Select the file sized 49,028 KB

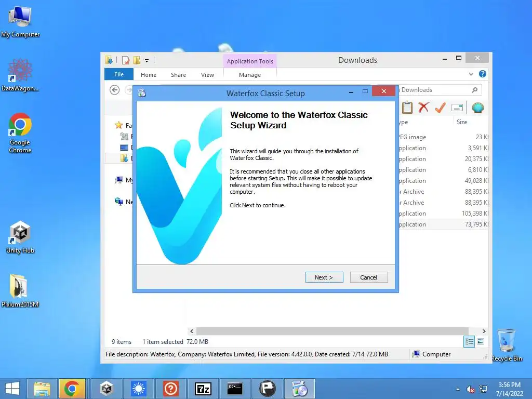click(x=444, y=181)
